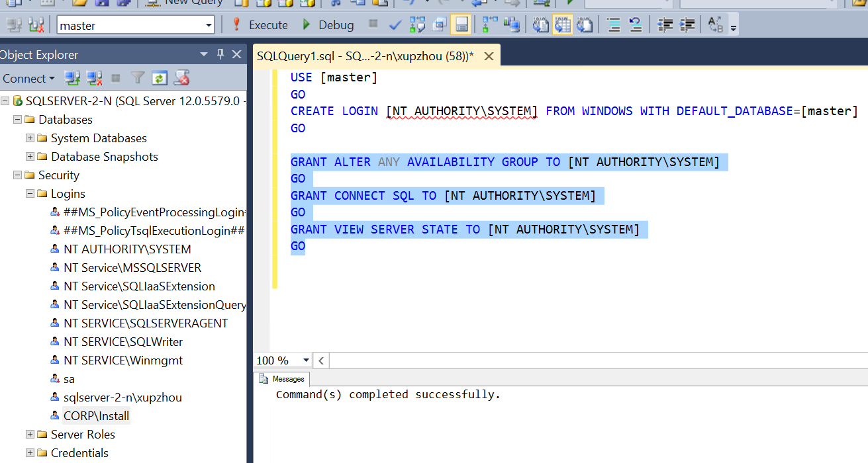Expand the System Databases node

[x=30, y=138]
